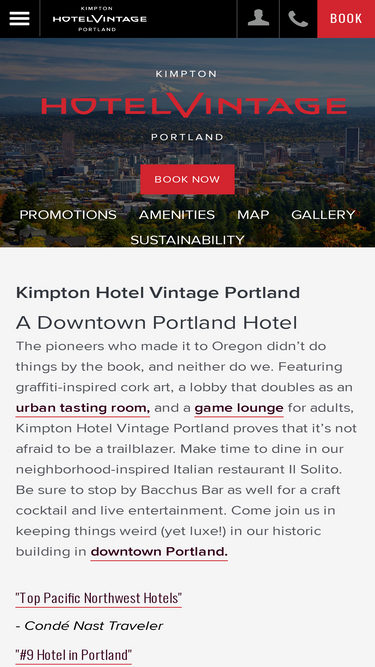Click the user account profile icon

tap(258, 18)
